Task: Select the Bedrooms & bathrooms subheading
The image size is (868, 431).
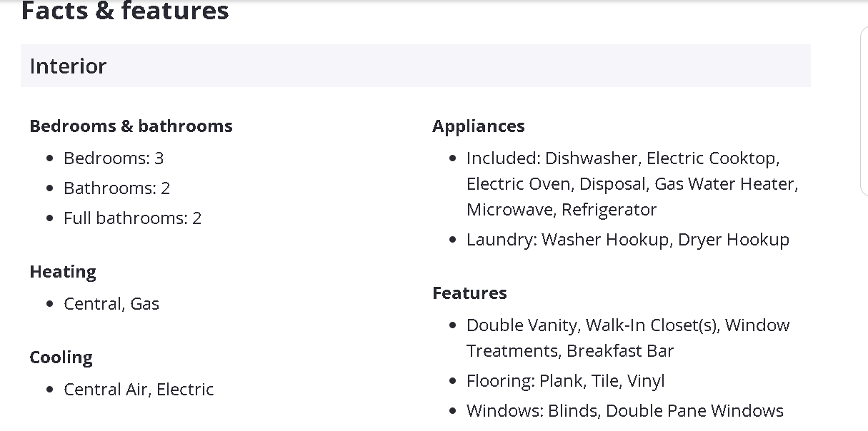Action: [131, 126]
